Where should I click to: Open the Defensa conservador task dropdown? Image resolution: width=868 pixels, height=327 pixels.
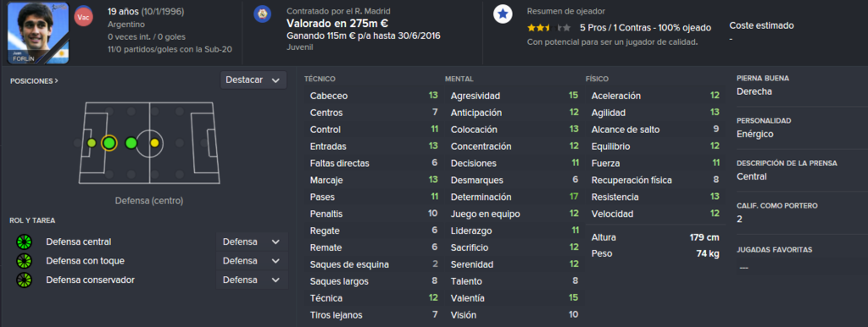coord(252,280)
